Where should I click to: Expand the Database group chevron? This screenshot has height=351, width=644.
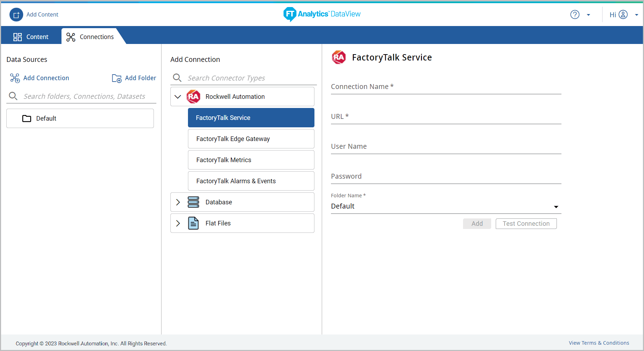(x=178, y=202)
